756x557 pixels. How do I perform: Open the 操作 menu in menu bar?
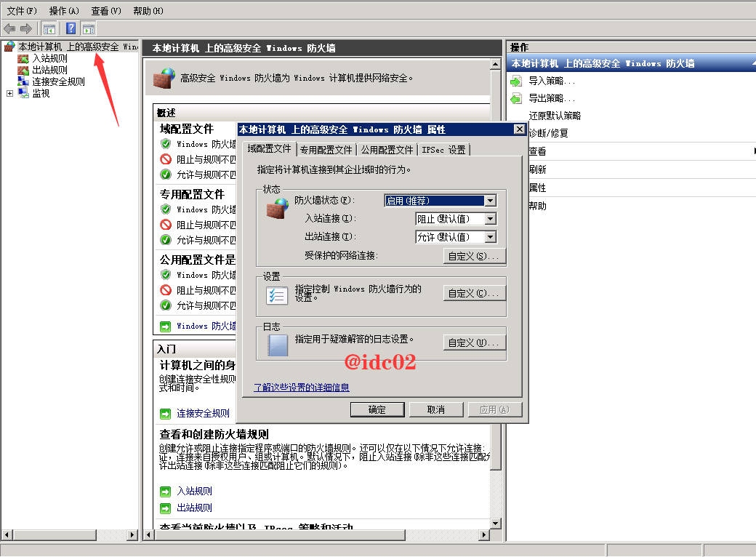pyautogui.click(x=64, y=11)
